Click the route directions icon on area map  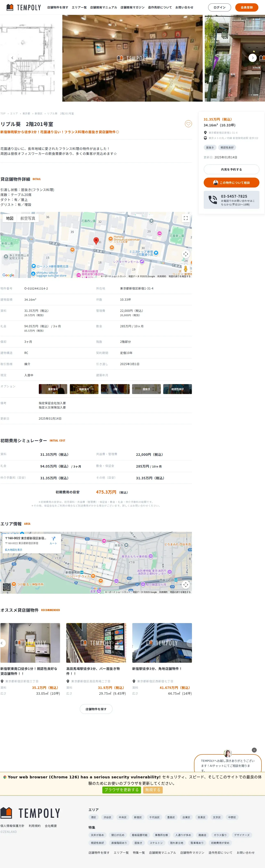click(53, 540)
